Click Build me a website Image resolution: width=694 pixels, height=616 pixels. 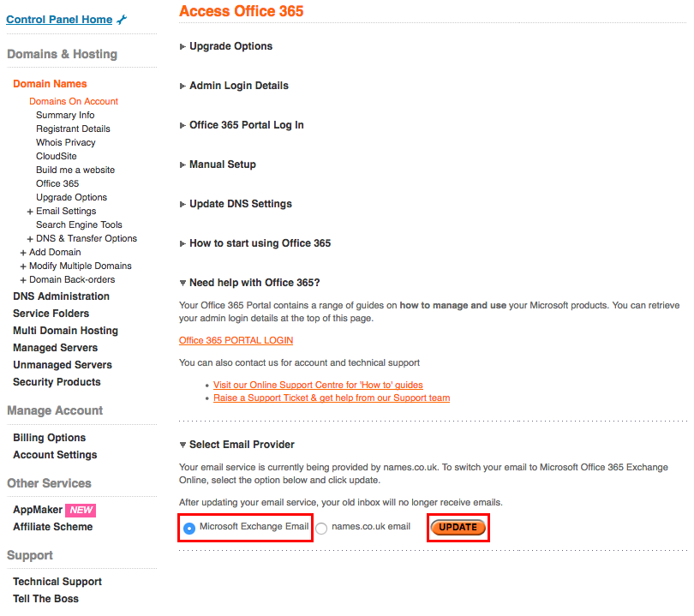click(x=75, y=170)
